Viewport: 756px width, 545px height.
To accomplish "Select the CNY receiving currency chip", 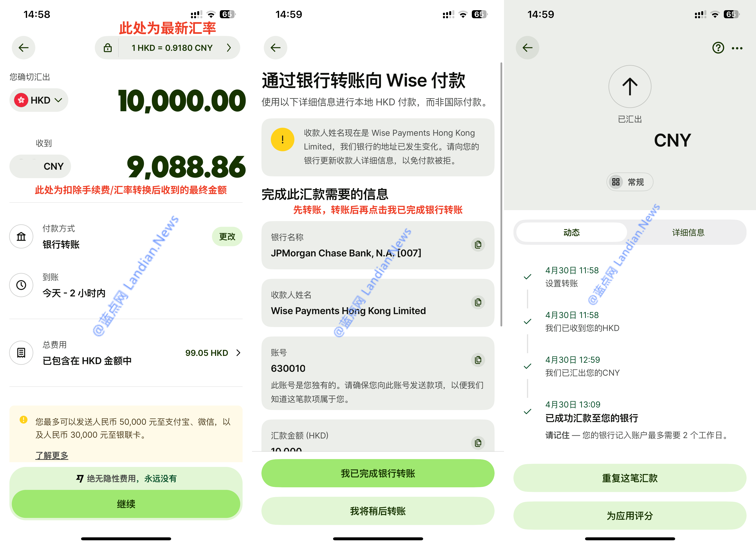I will point(40,166).
